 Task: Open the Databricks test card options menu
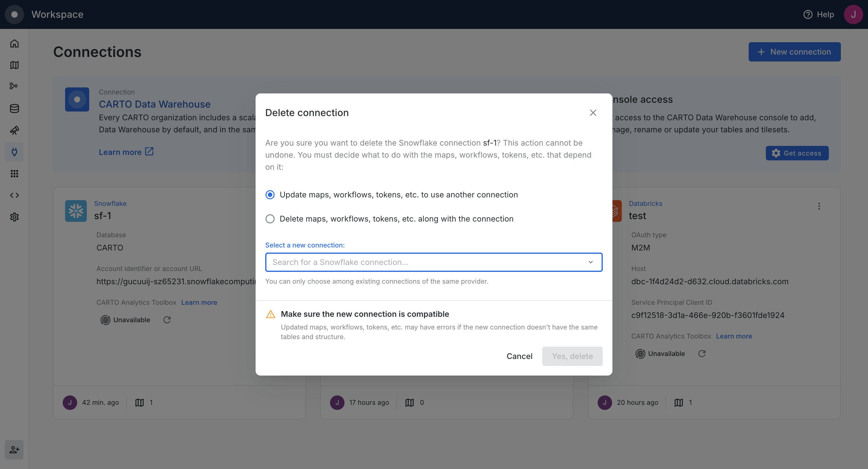pyautogui.click(x=819, y=206)
